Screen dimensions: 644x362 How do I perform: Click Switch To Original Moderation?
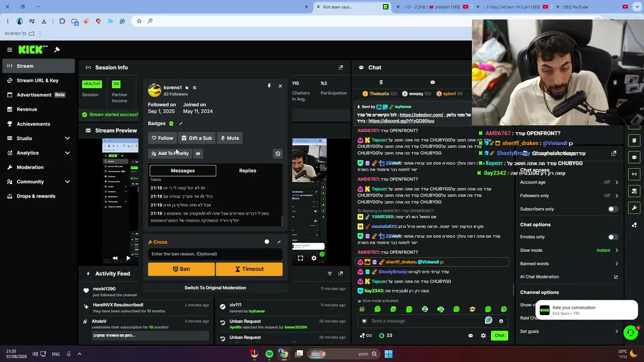215,288
